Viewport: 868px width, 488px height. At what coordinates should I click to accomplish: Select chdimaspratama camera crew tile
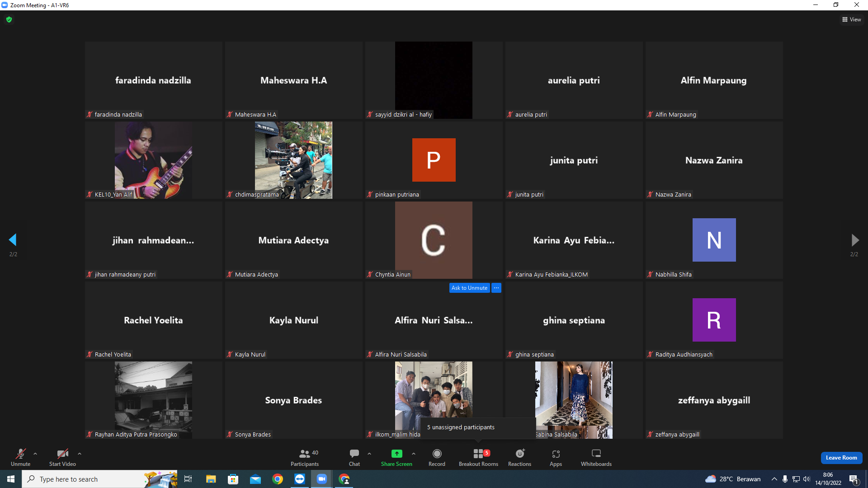pyautogui.click(x=293, y=160)
